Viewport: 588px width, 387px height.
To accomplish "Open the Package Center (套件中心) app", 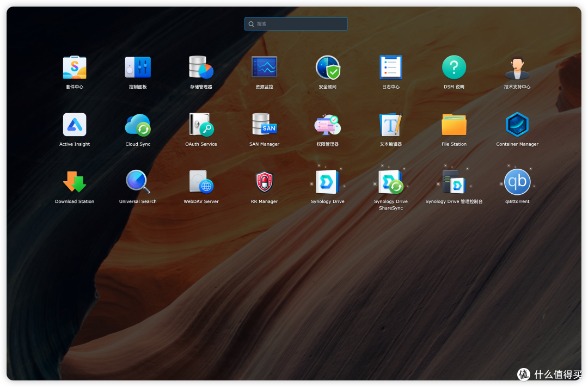I will 75,68.
